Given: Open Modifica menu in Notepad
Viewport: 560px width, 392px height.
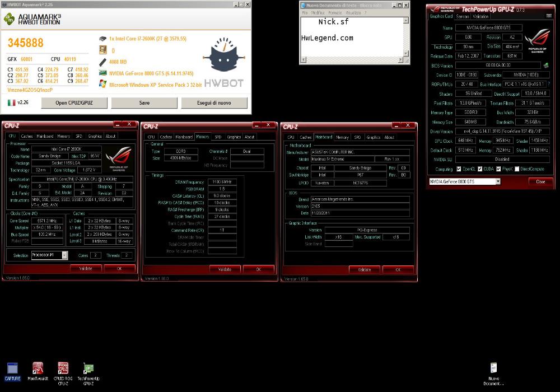Looking at the screenshot, I should [318, 13].
